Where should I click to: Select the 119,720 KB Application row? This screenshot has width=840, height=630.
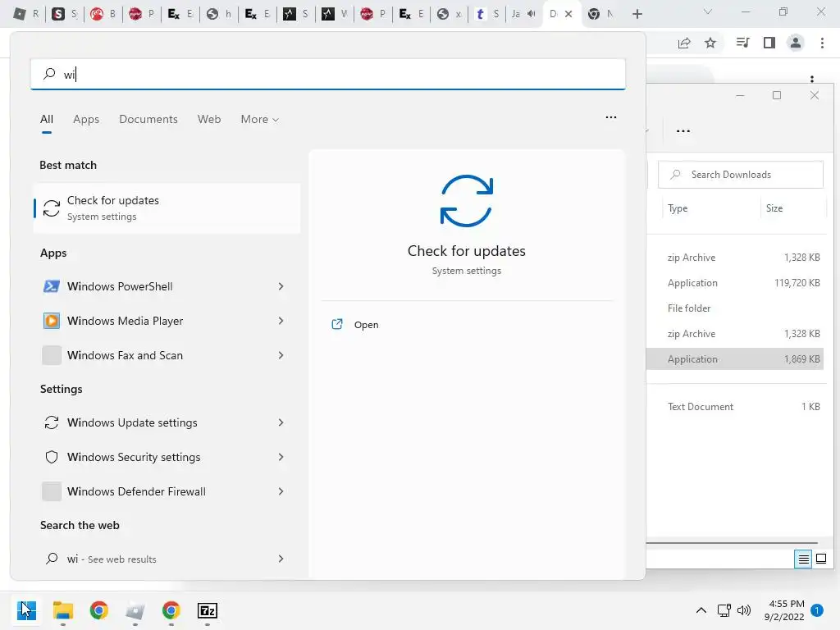coord(735,283)
